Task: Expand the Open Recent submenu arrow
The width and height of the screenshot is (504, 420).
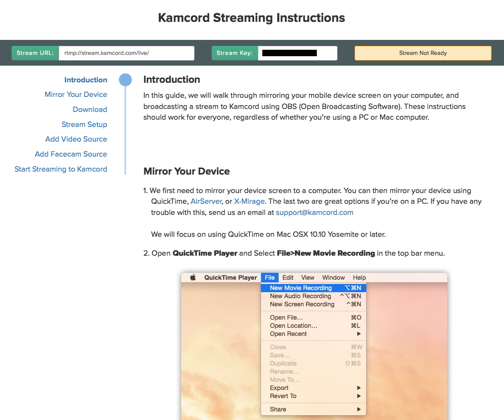Action: tap(359, 334)
